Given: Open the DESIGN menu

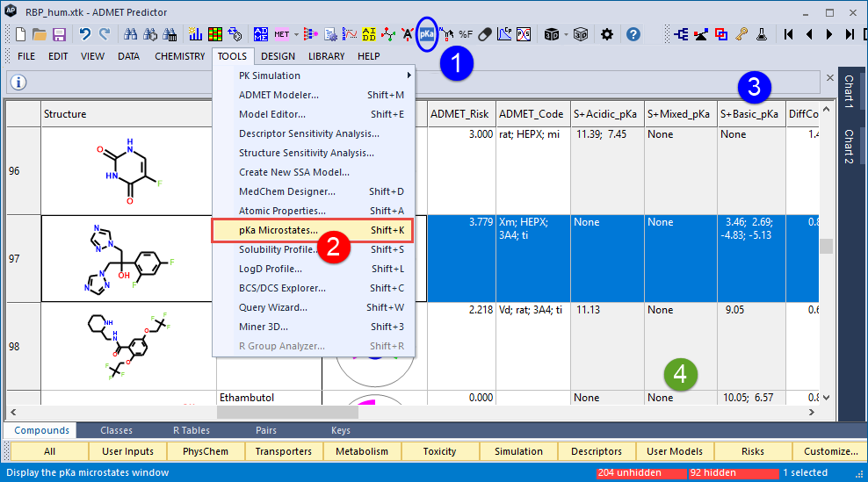Looking at the screenshot, I should (x=278, y=56).
